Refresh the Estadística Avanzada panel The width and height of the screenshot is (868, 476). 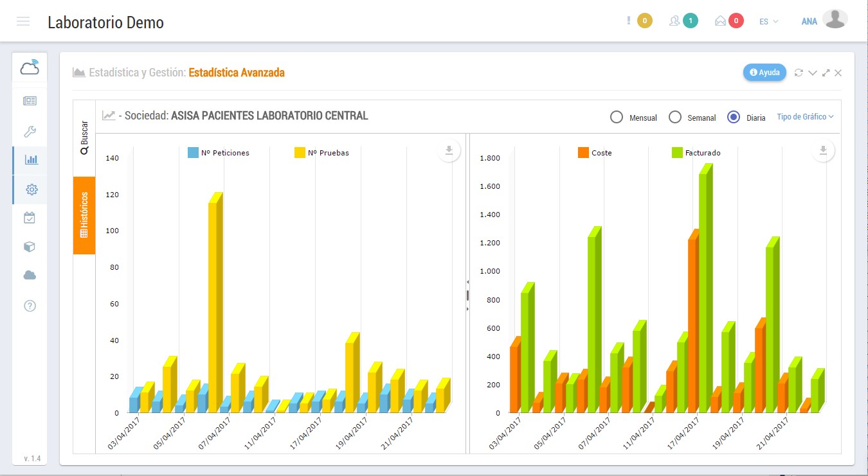[x=799, y=73]
